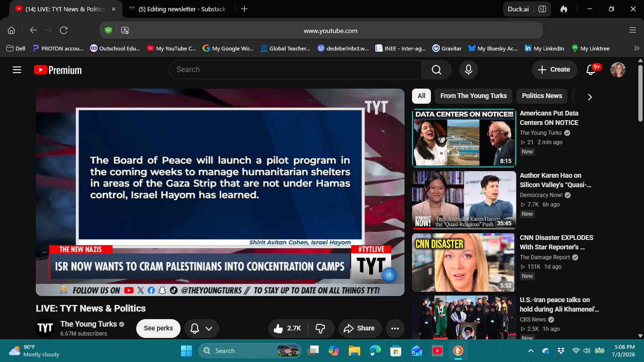Open File Explorer from the taskbar
The width and height of the screenshot is (644, 362).
tap(355, 351)
